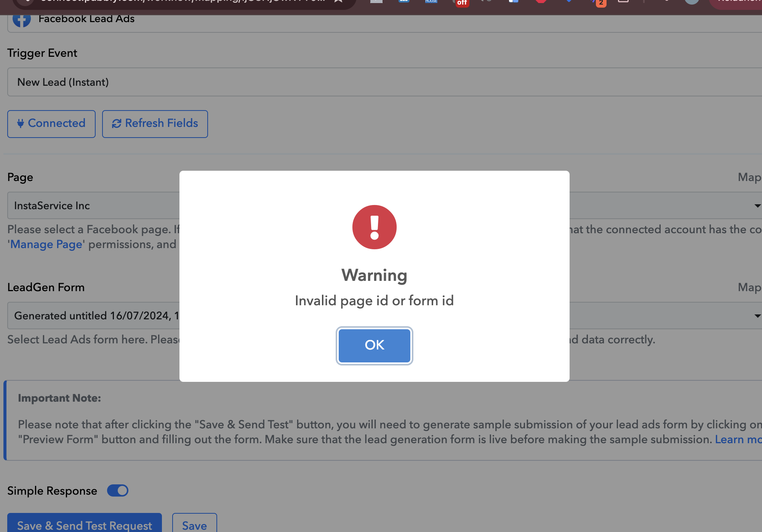Click the plug icon on Connected button
Image resolution: width=762 pixels, height=532 pixels.
(21, 123)
